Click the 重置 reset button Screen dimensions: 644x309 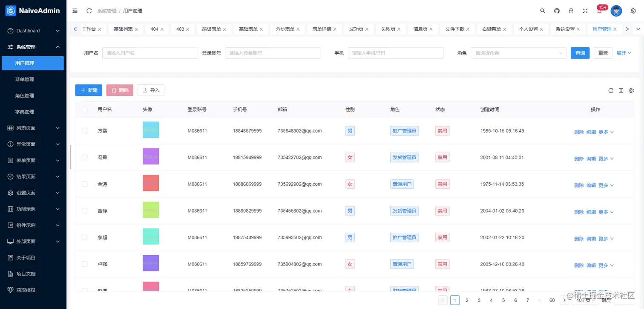coord(603,53)
